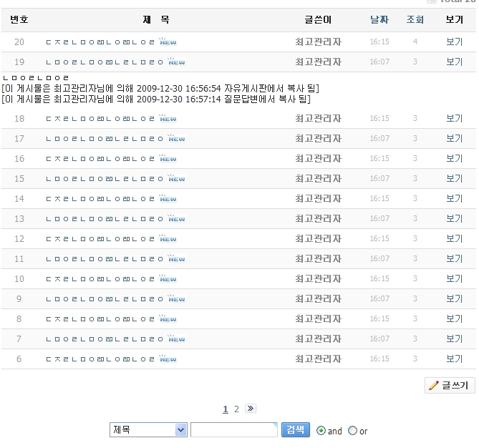Click the New badge on post 10
The image size is (479, 448).
click(x=168, y=278)
